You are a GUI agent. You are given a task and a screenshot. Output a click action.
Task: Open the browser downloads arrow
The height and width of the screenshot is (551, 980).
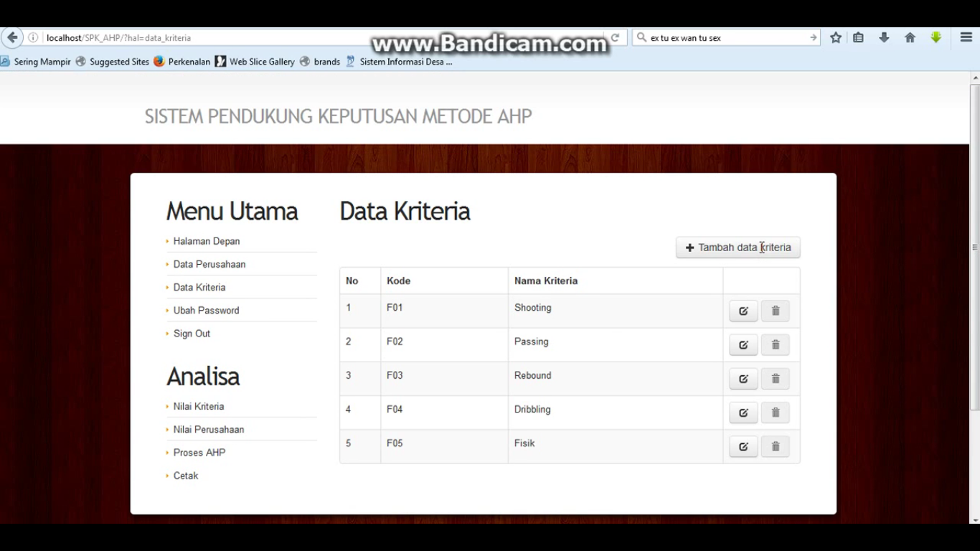(x=884, y=38)
